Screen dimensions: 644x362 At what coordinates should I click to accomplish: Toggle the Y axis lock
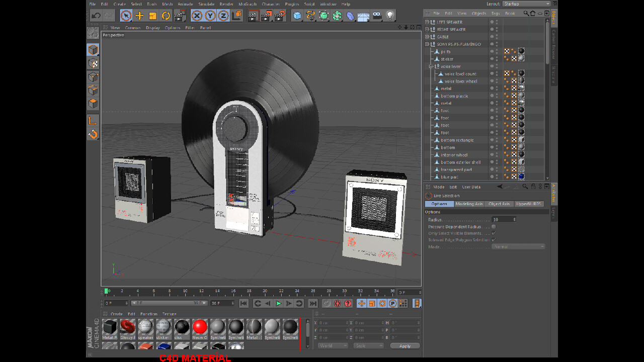point(210,16)
